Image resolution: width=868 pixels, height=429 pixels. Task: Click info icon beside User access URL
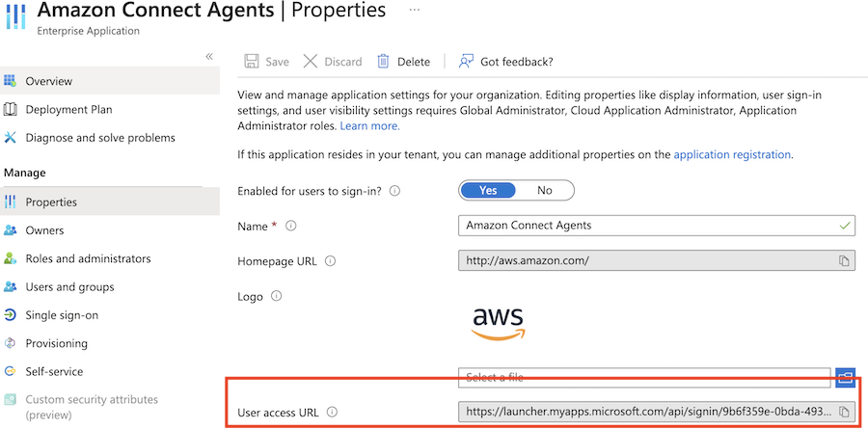(x=332, y=413)
